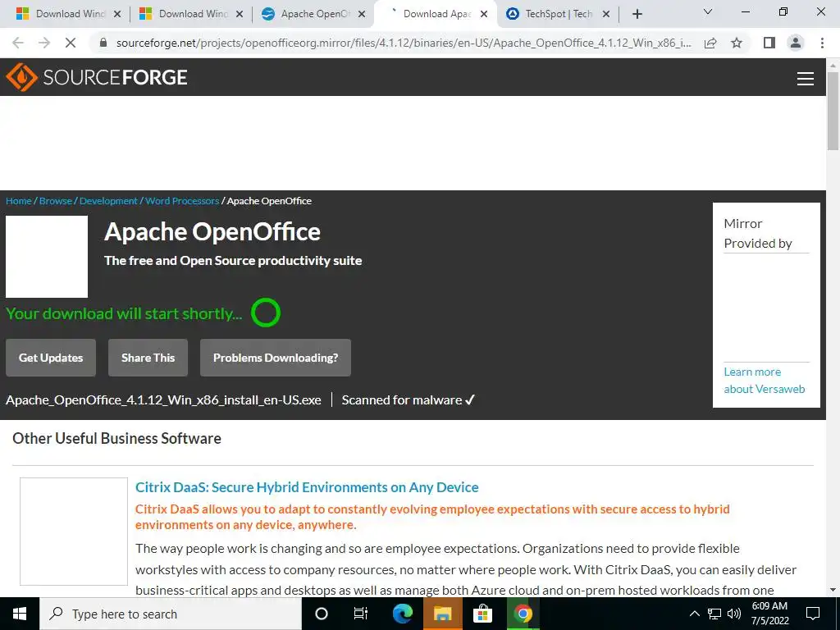
Task: Go back to previous page
Action: 18,43
